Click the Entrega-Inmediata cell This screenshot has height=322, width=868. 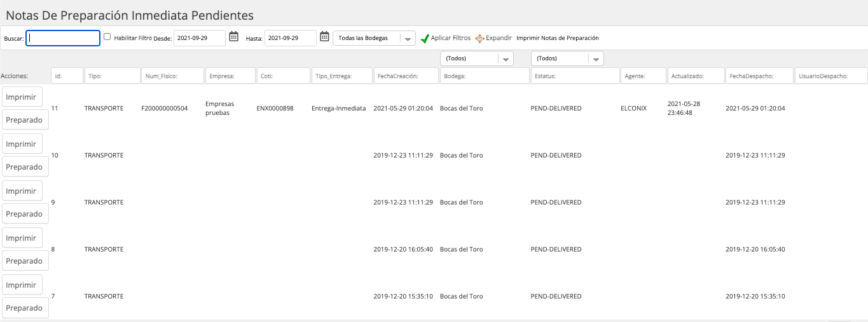click(x=338, y=109)
